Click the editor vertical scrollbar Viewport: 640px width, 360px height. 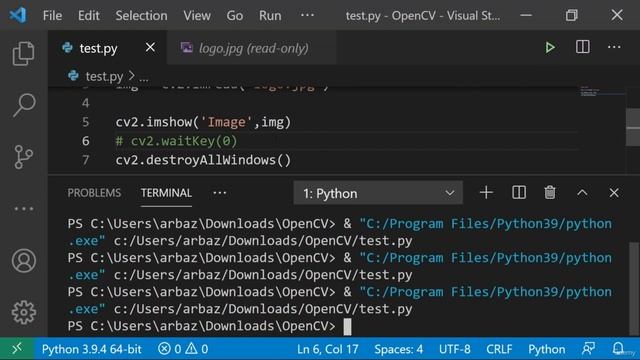[633, 127]
